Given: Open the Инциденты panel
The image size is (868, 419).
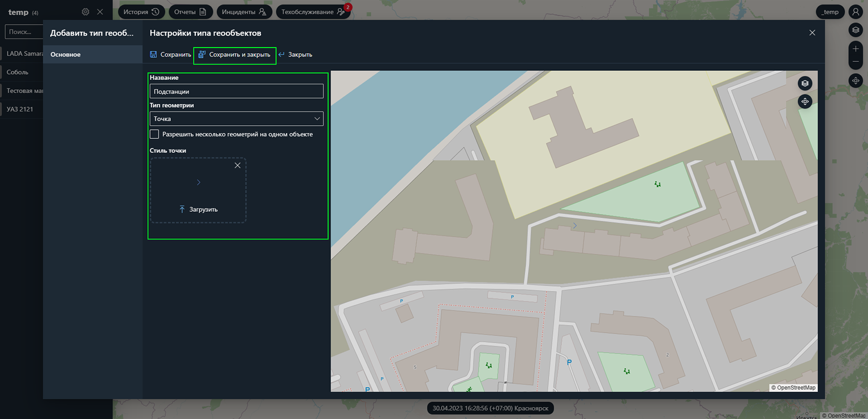Looking at the screenshot, I should point(244,11).
